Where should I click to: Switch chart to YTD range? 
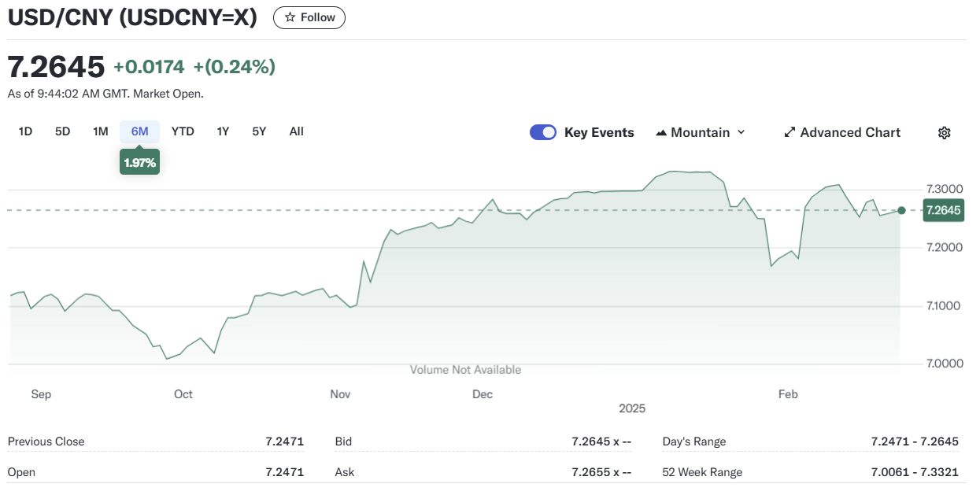[183, 131]
